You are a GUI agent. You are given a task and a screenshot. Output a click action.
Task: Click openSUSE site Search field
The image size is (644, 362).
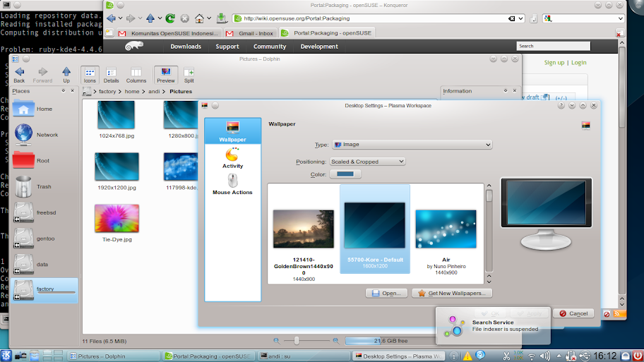(553, 46)
